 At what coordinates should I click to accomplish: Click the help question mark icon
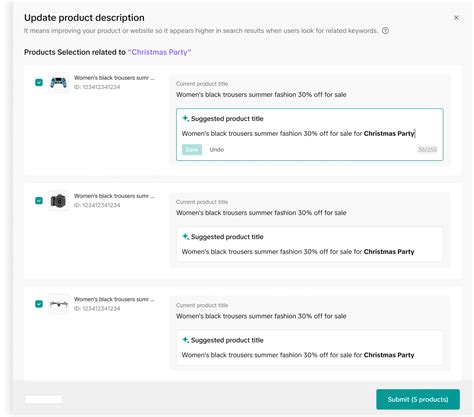tap(385, 31)
